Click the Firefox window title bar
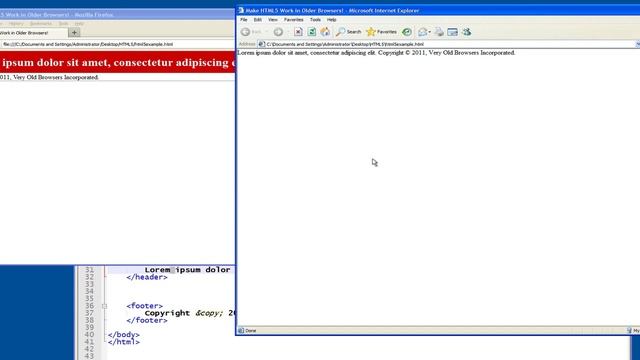 tap(117, 14)
